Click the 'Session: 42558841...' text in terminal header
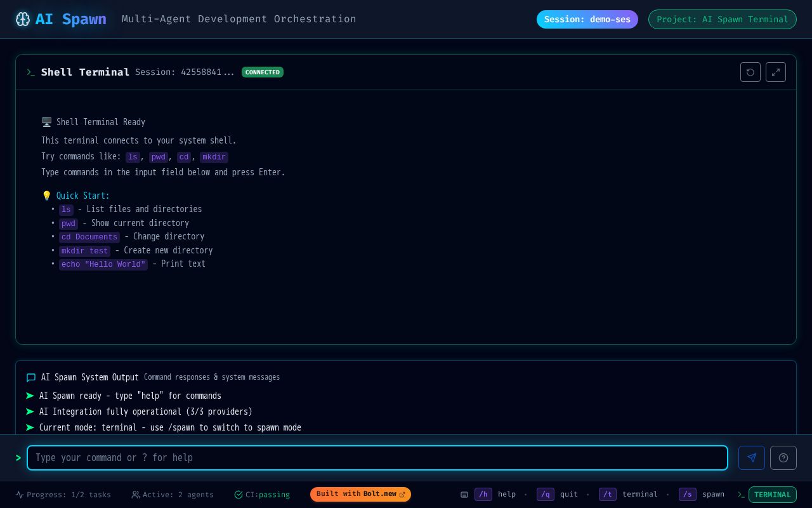This screenshot has width=812, height=508. point(185,72)
